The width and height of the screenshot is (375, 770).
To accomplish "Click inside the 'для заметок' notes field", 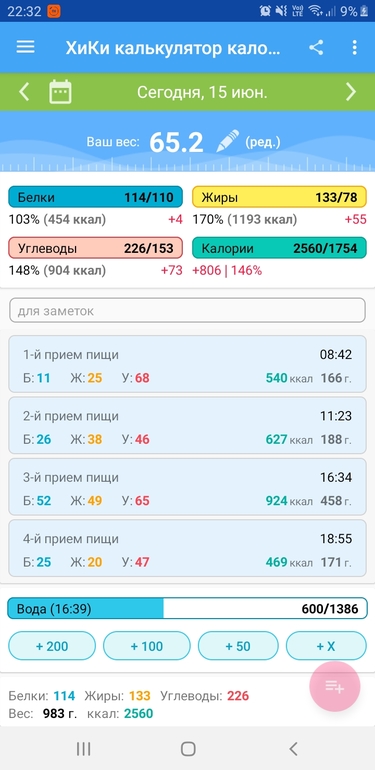I will 188,310.
